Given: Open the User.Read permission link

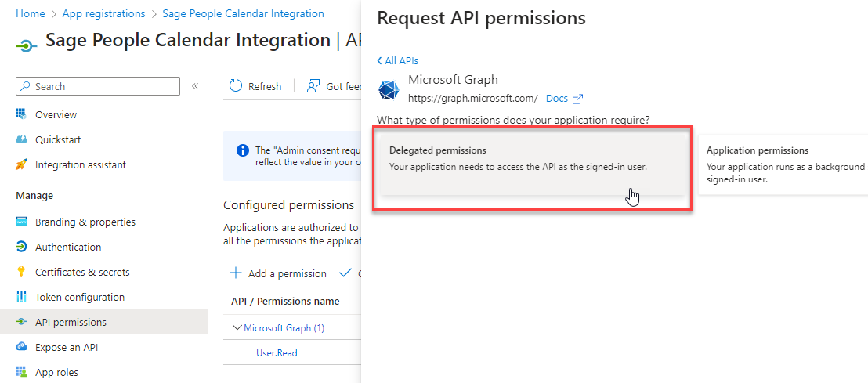Looking at the screenshot, I should pos(277,353).
